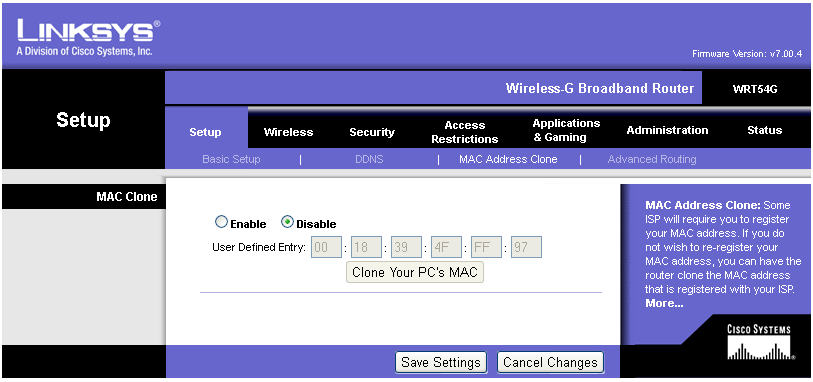813x382 pixels.
Task: Click the Save Settings button
Action: tap(441, 362)
